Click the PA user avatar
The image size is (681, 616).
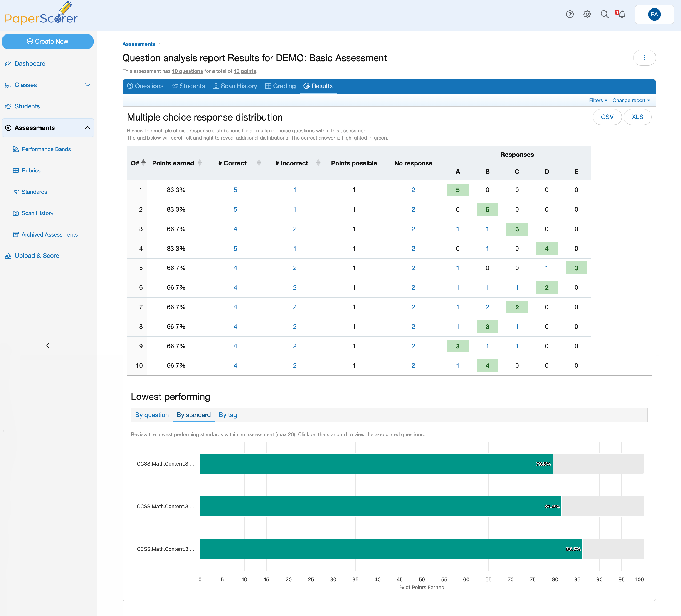coord(654,14)
